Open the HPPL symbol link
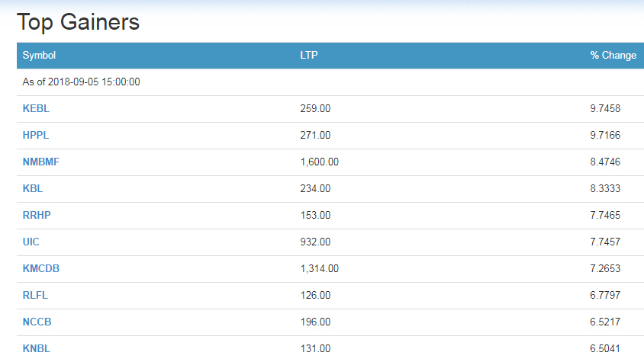This screenshot has height=362, width=644. point(36,136)
